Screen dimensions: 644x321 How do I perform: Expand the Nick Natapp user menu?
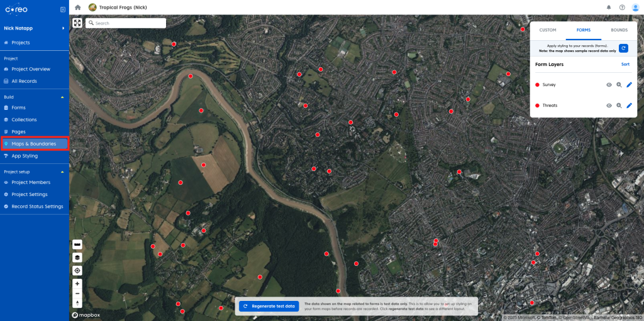(63, 28)
